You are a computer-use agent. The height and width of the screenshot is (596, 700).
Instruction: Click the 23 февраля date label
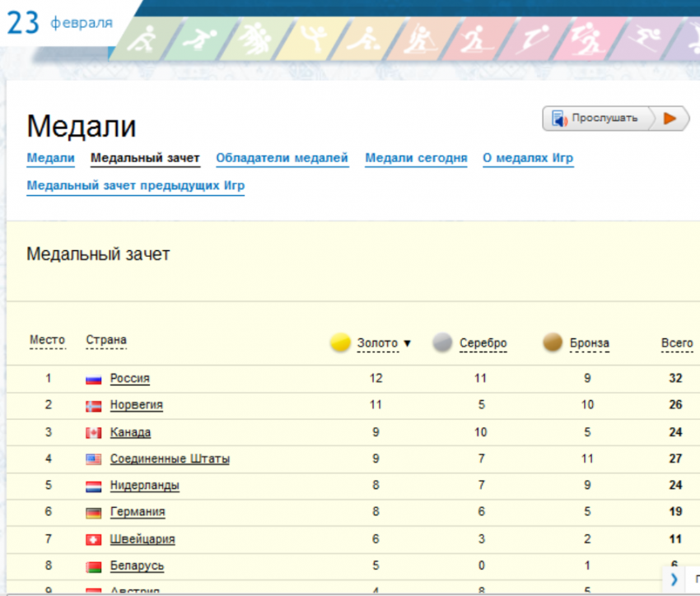[60, 22]
